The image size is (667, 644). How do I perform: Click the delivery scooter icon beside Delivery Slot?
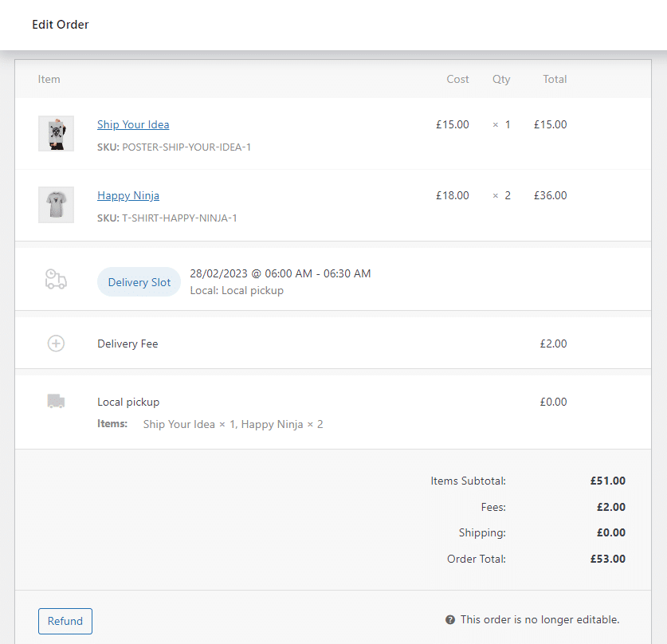tap(56, 279)
